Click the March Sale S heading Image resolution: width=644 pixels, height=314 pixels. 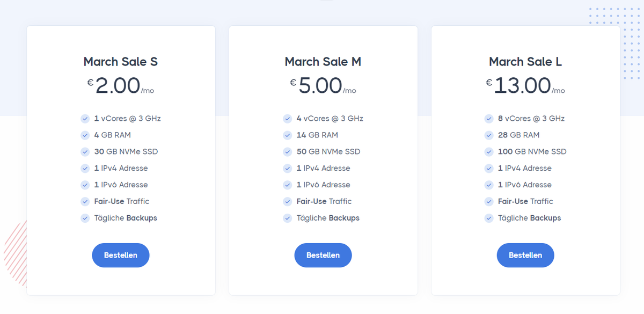121,62
